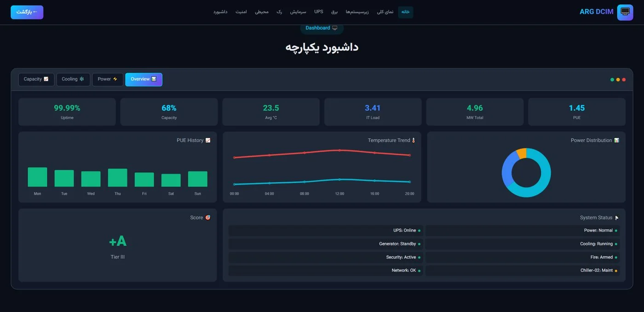
Task: Click the Mon bar in PUE History
Action: coord(37,177)
